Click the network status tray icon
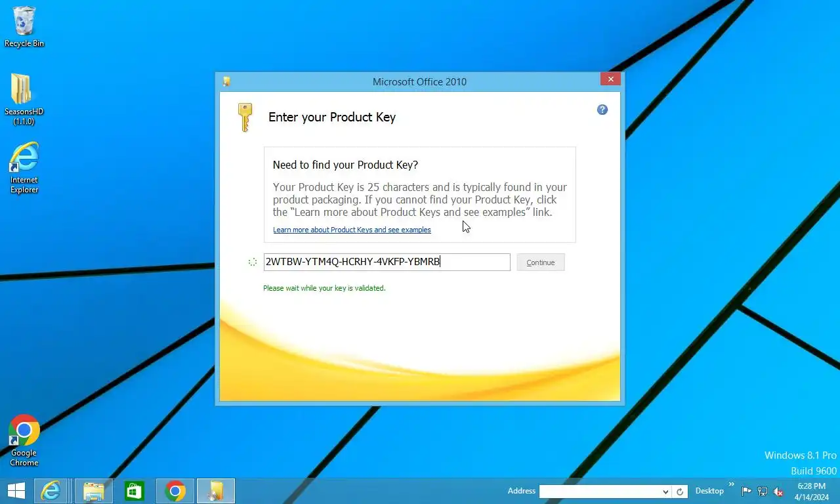 (763, 491)
